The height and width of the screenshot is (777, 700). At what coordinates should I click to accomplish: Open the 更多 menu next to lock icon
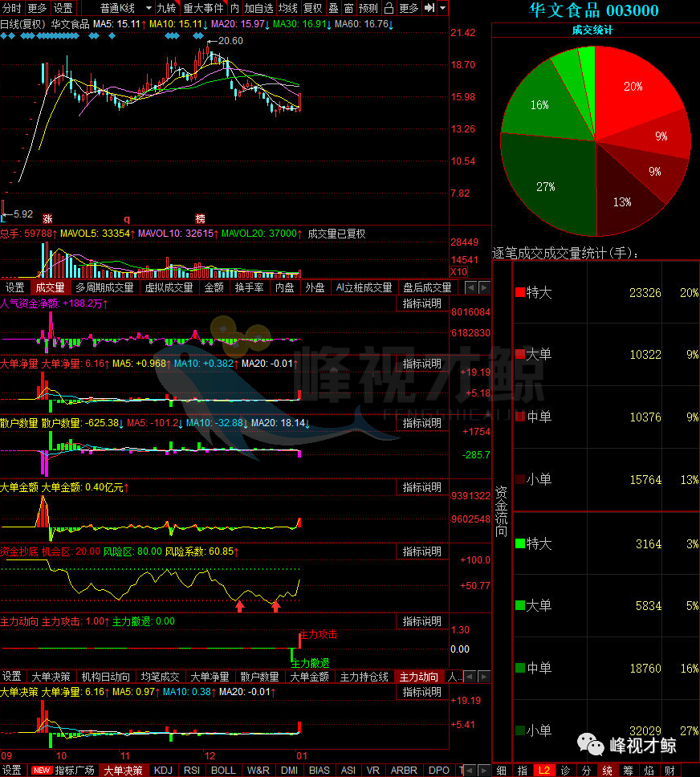pos(409,8)
